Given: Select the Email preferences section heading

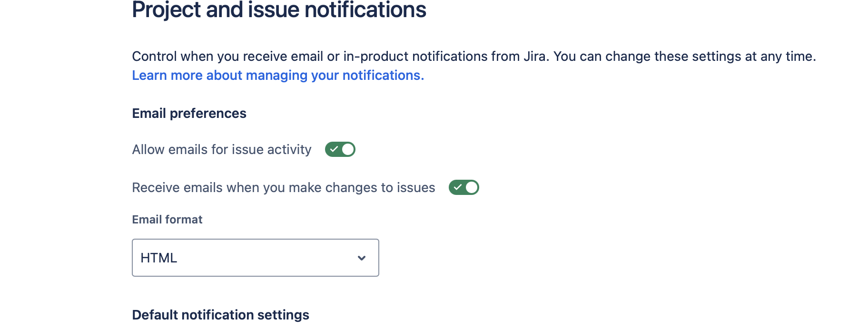Looking at the screenshot, I should [189, 113].
